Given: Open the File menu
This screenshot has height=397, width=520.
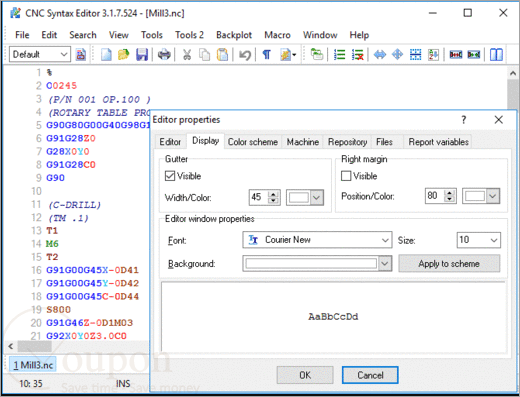Looking at the screenshot, I should [x=22, y=35].
